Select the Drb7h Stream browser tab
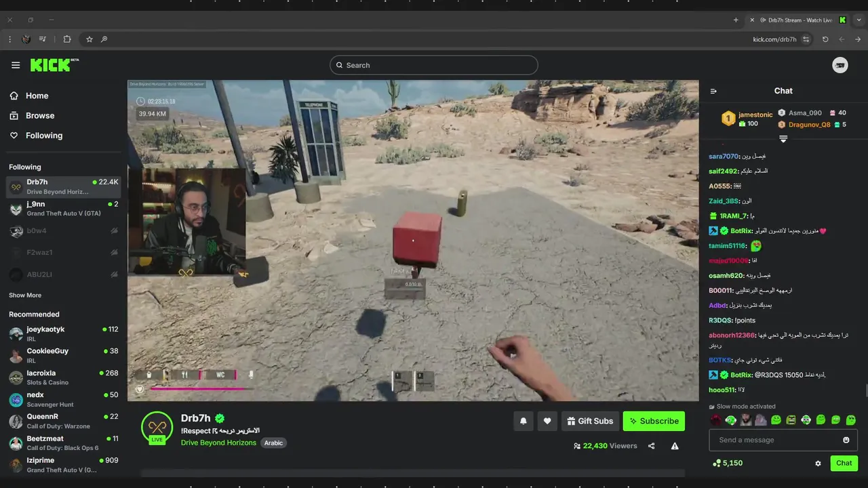Screen dimensions: 868x488 tap(799, 20)
